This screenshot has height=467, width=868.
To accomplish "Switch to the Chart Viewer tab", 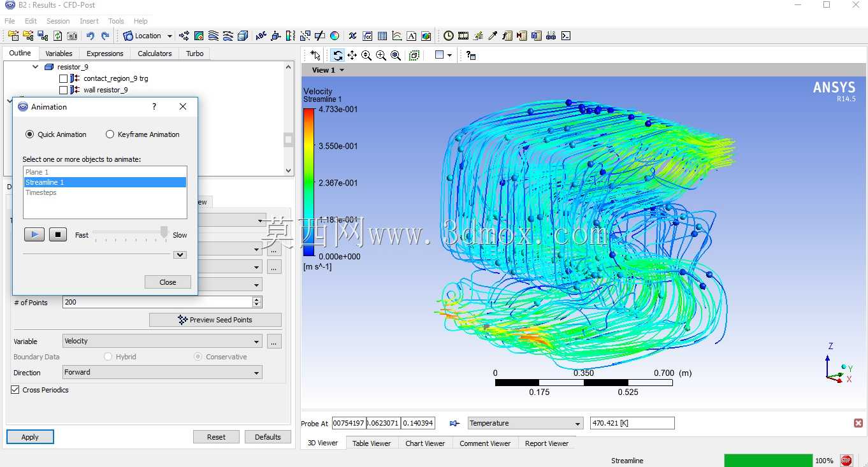I will (x=425, y=443).
